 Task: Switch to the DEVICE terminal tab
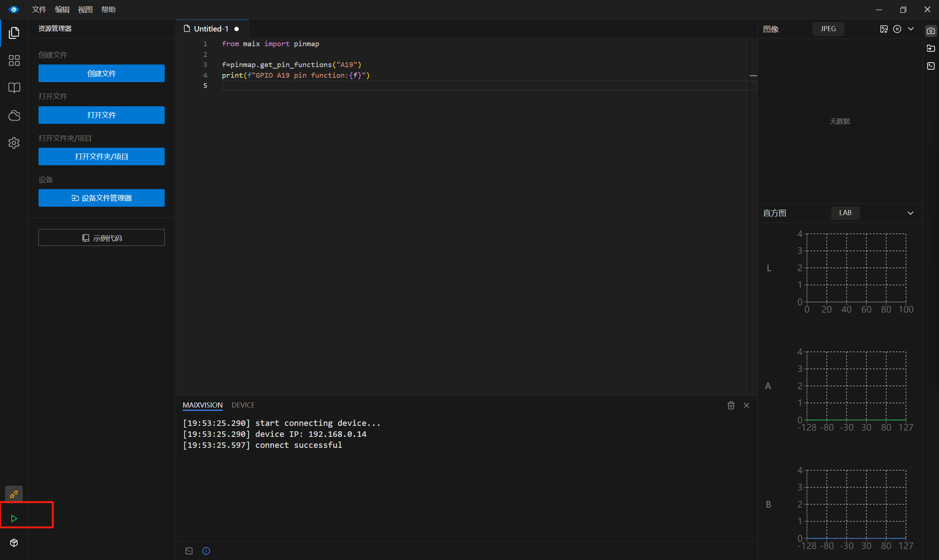click(243, 405)
